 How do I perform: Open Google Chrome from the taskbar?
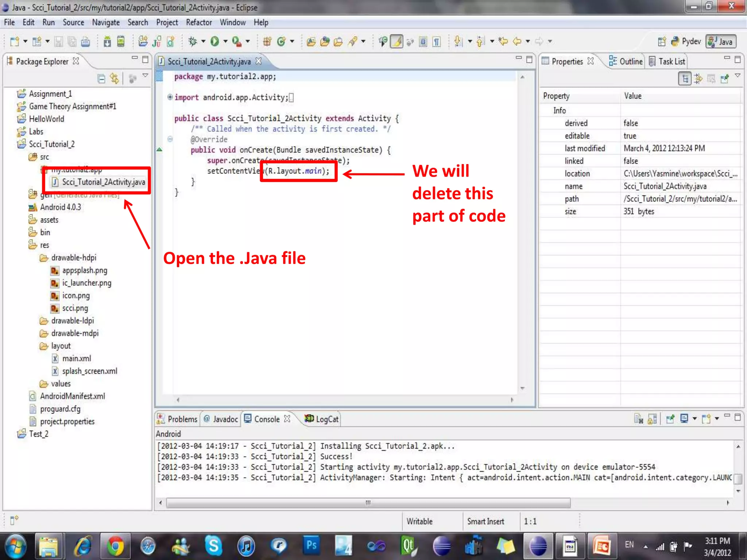coord(115,546)
